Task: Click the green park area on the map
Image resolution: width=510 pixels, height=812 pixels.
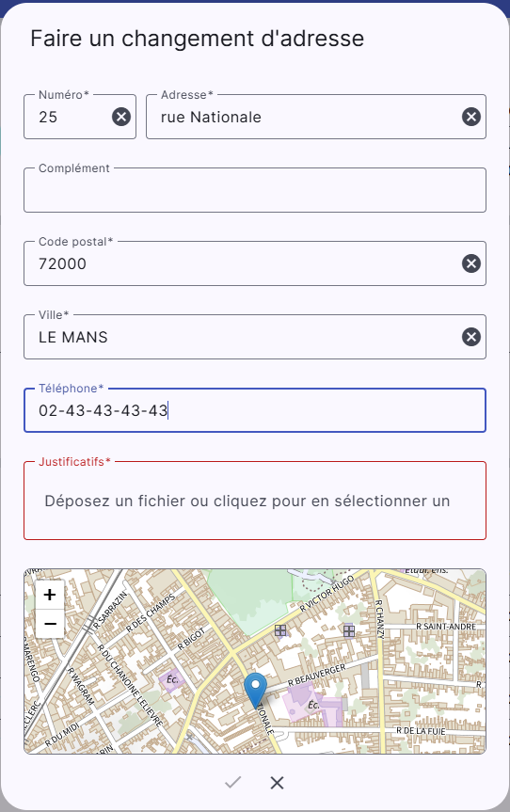Action: click(x=251, y=600)
